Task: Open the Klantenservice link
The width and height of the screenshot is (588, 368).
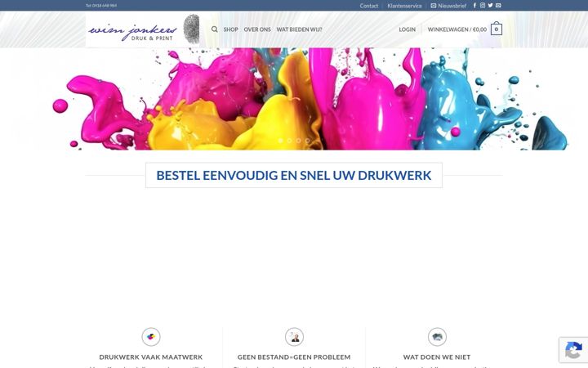Action: point(404,6)
